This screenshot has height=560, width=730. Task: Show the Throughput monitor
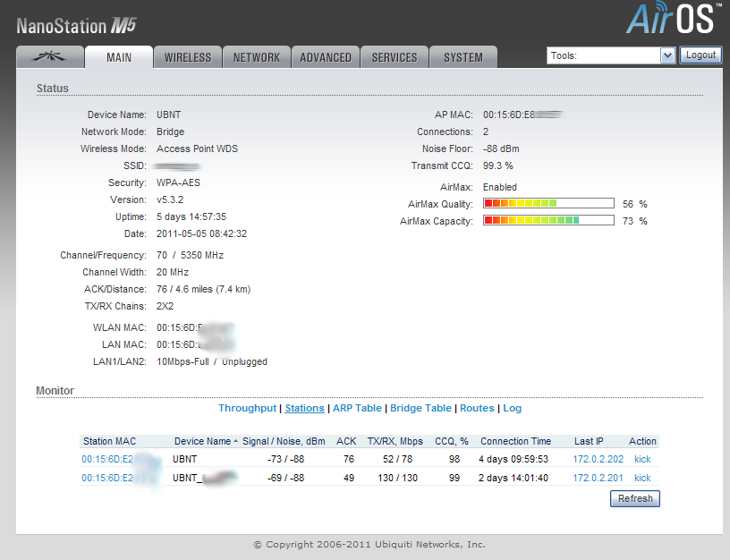coord(247,408)
